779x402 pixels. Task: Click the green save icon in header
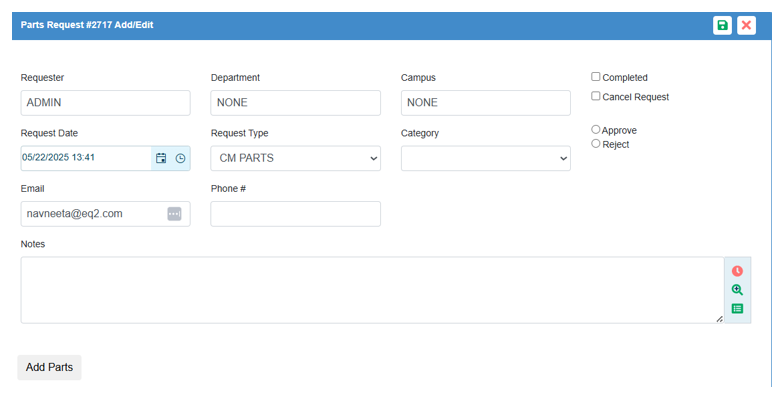(x=722, y=25)
